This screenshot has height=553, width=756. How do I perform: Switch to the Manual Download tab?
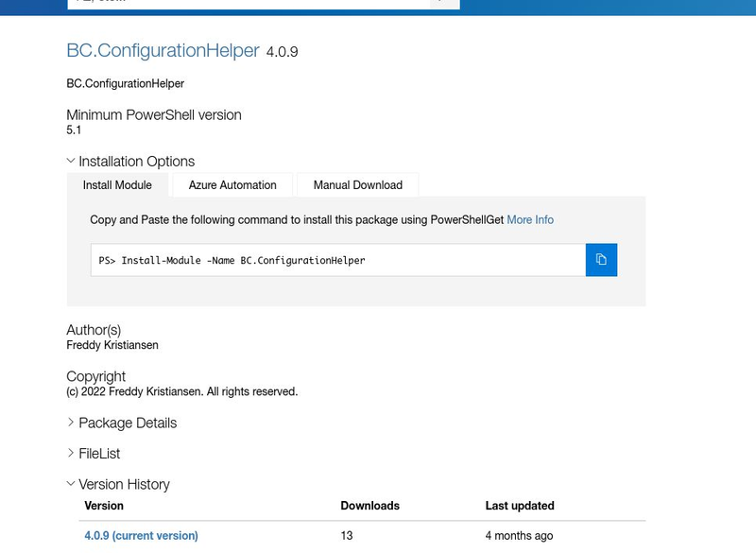358,185
